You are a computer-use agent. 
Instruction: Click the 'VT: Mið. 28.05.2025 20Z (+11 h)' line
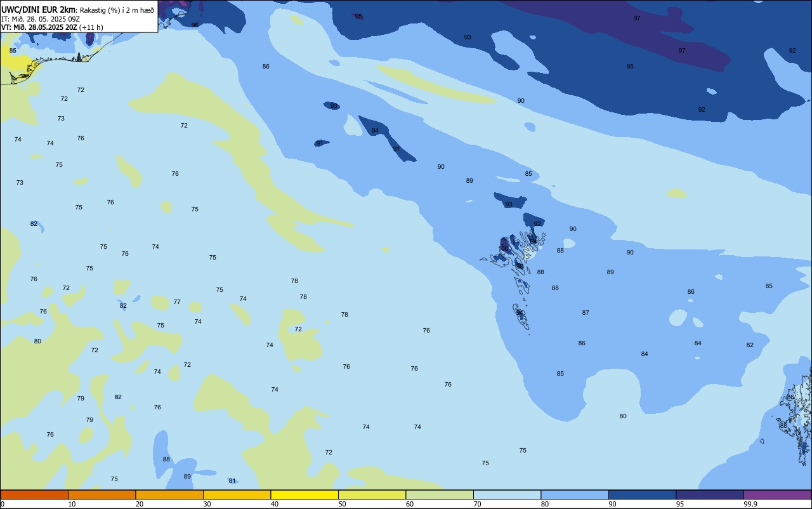tap(52, 27)
